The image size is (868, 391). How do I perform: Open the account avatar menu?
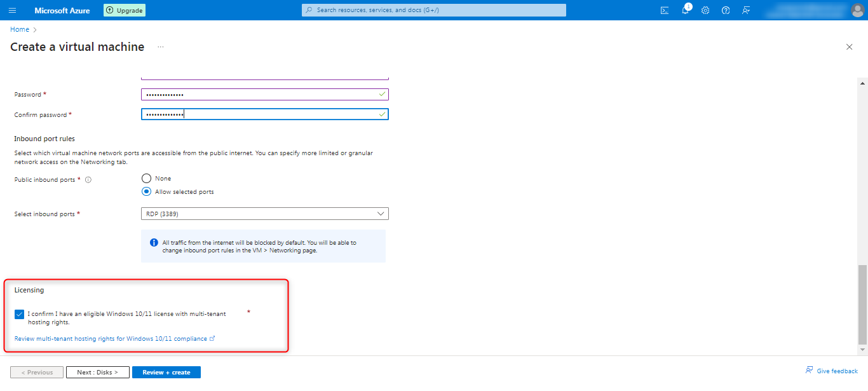point(857,10)
